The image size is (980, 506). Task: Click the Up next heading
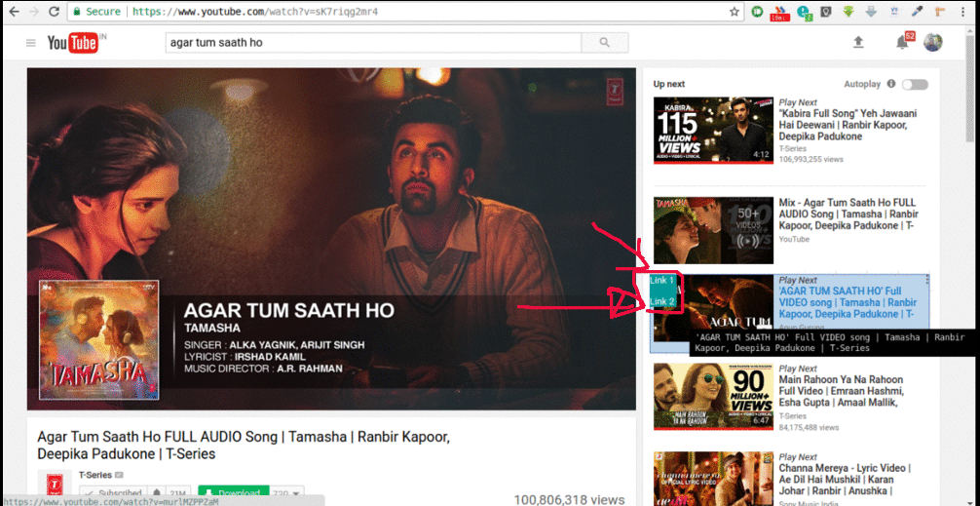[668, 84]
